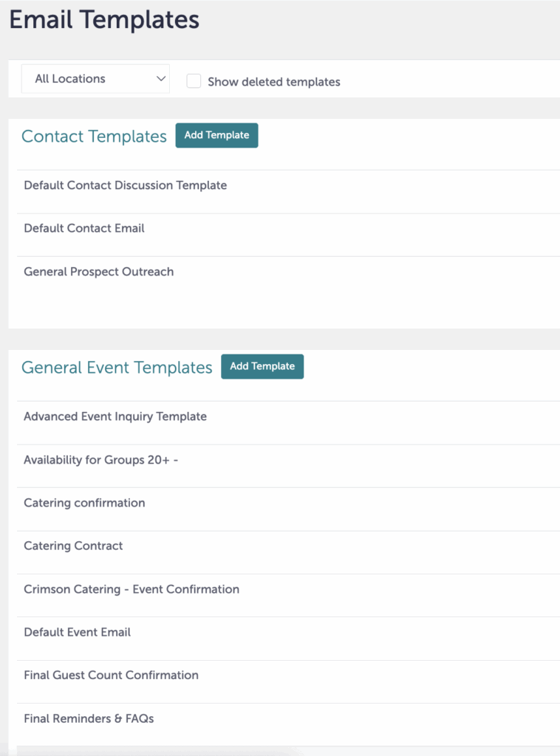Open the Default Contact Email template

pyautogui.click(x=84, y=228)
